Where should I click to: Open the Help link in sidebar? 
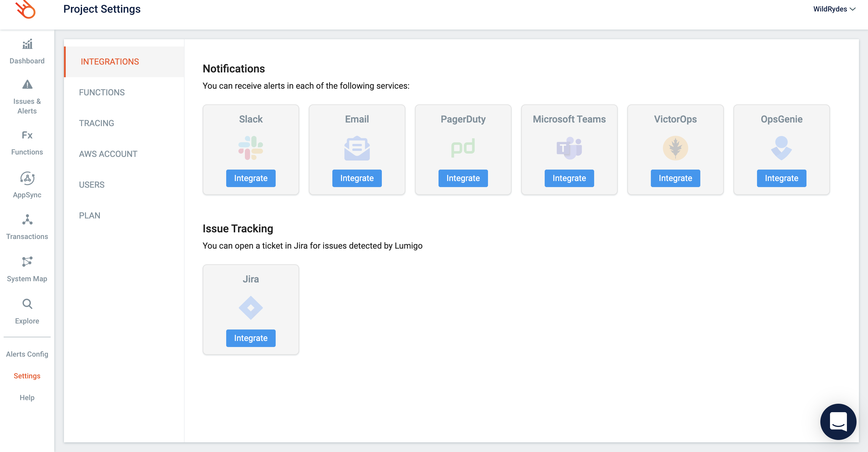click(x=27, y=397)
